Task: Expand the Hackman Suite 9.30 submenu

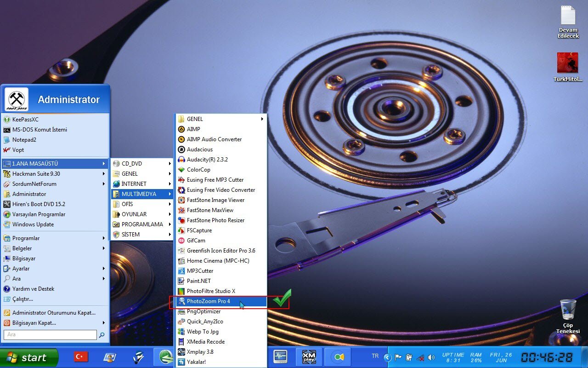Action: tap(55, 174)
